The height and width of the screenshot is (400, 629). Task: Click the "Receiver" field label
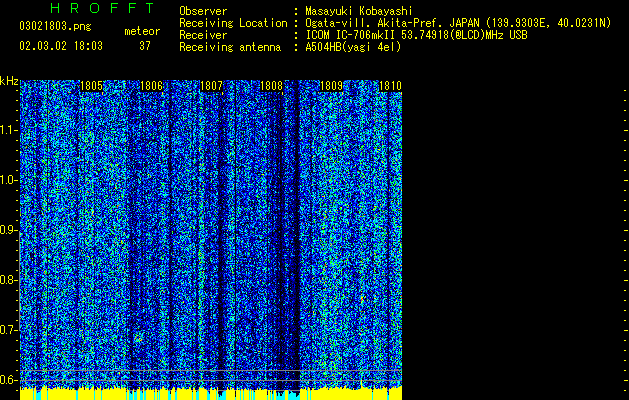tap(203, 35)
